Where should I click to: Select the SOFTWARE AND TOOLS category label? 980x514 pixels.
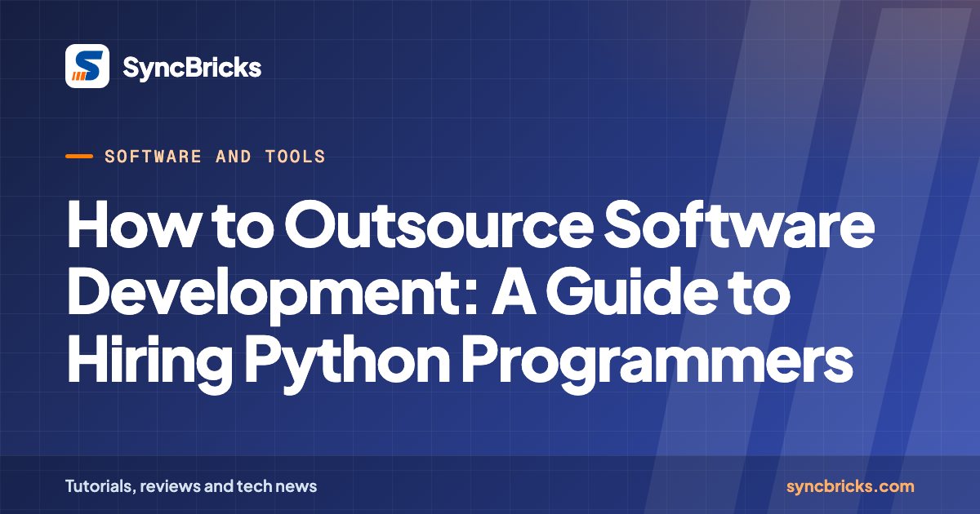coord(215,156)
